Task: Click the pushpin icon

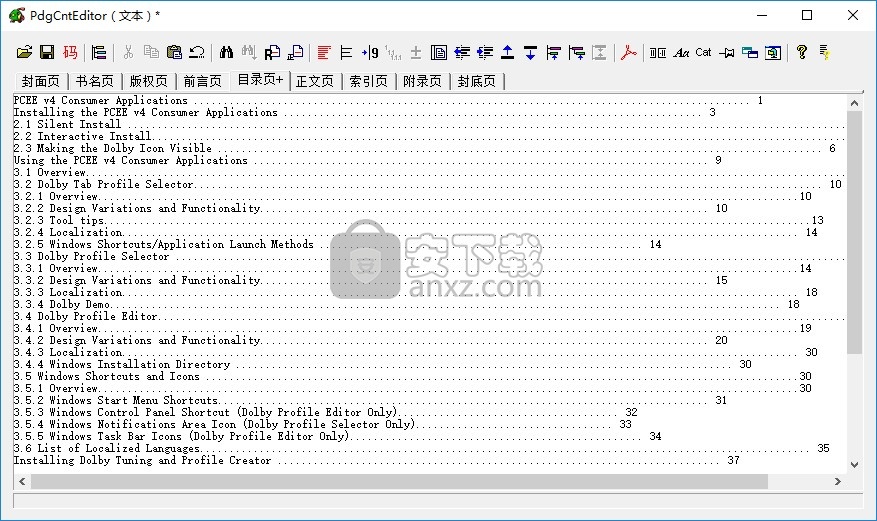Action: (x=727, y=53)
